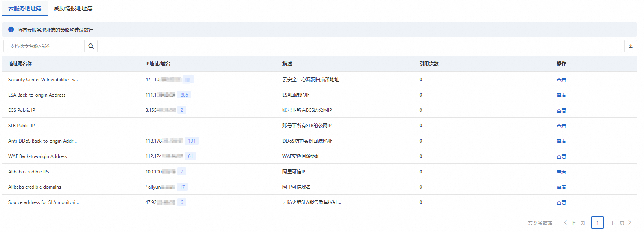Click the 操作 column header
The height and width of the screenshot is (232, 644).
point(561,63)
